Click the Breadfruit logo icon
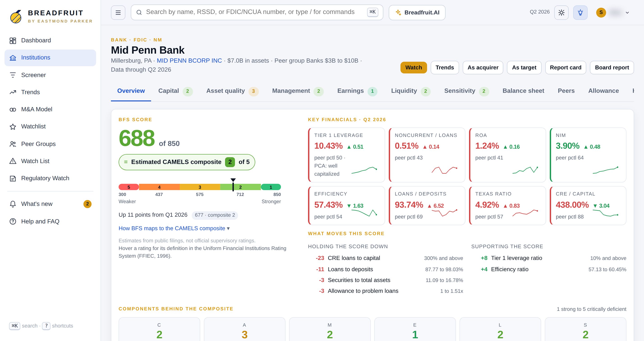This screenshot has height=341, width=644. (16, 16)
